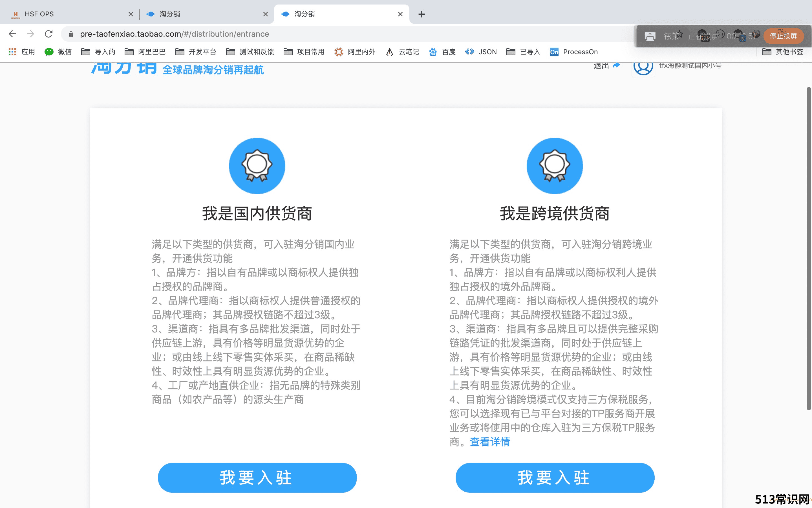Open the 开发平台 bookmark folder
The image size is (812, 508).
click(x=196, y=52)
